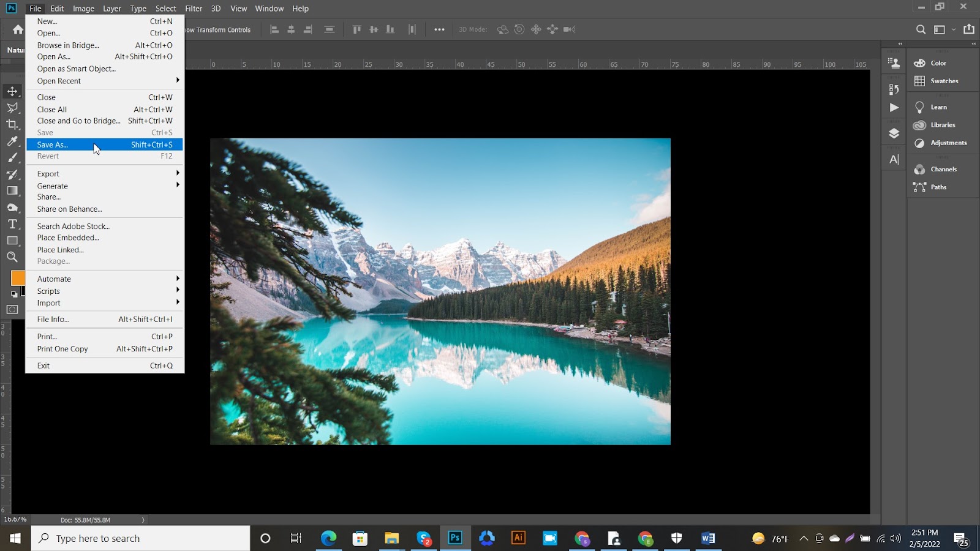Align vertical centers in options bar
Screen dimensions: 980x551
[374, 29]
